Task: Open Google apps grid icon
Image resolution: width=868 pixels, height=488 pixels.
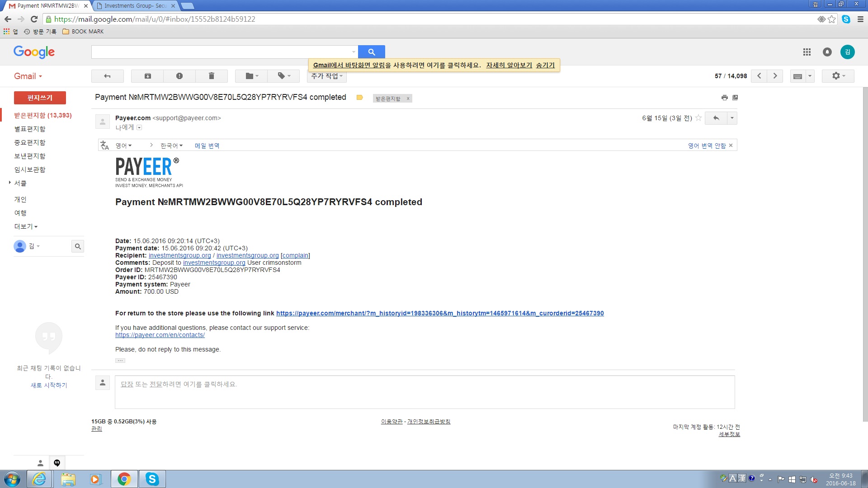Action: coord(807,52)
